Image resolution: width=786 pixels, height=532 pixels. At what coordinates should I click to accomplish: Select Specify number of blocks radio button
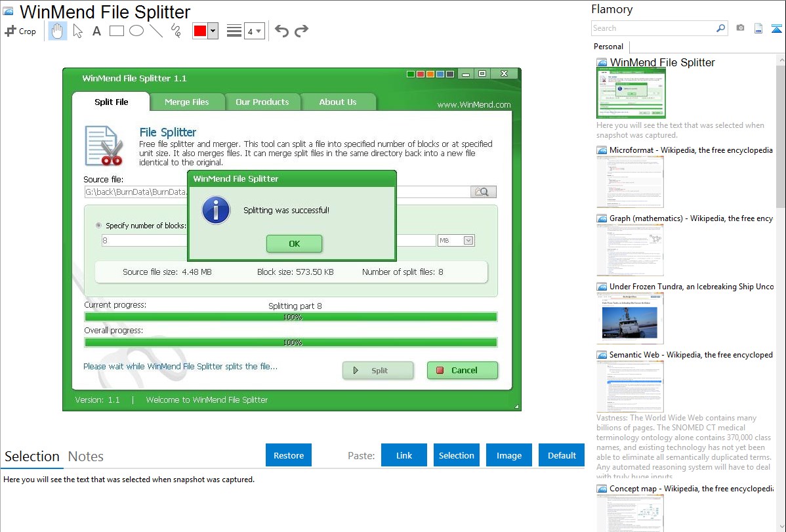pos(99,226)
